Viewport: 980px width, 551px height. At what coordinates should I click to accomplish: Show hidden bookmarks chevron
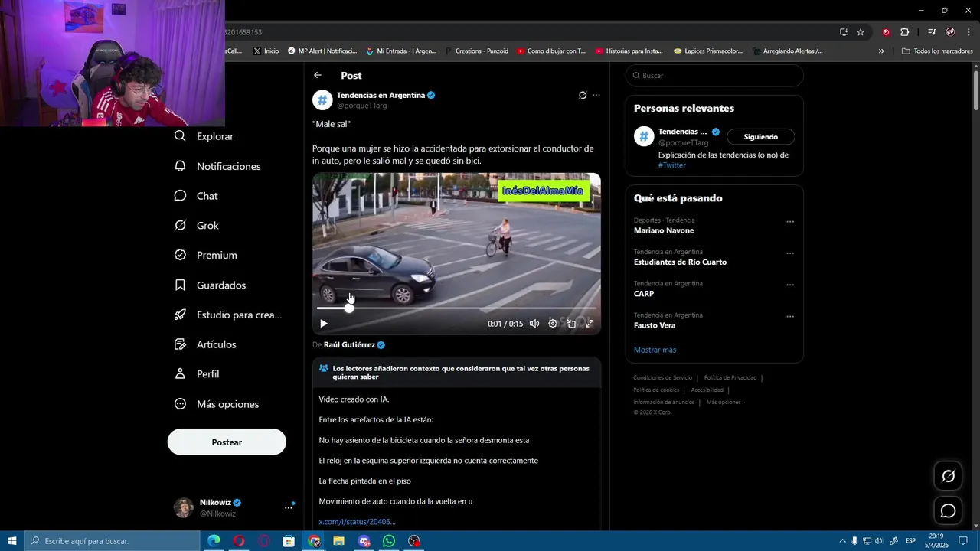pos(881,51)
